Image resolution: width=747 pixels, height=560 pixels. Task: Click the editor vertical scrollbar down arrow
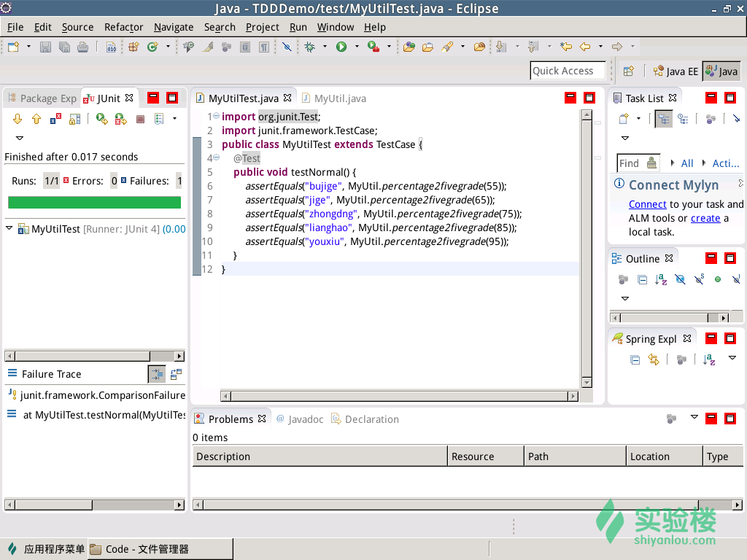(x=587, y=383)
